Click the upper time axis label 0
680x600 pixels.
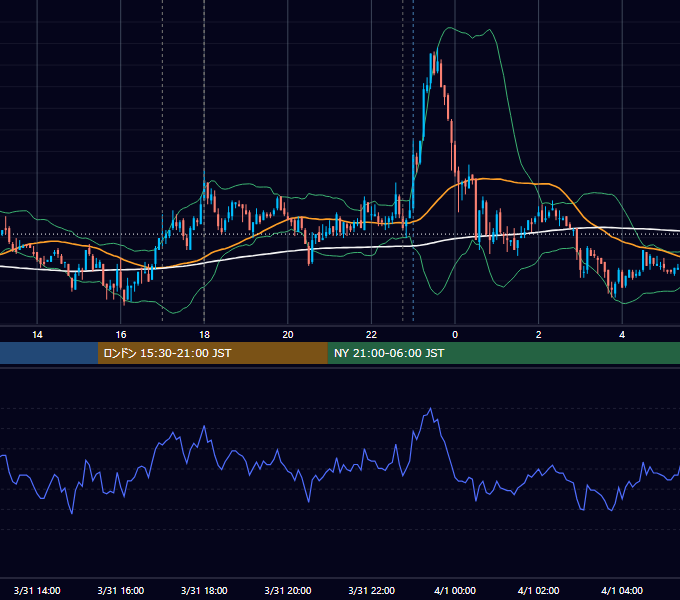coord(455,335)
